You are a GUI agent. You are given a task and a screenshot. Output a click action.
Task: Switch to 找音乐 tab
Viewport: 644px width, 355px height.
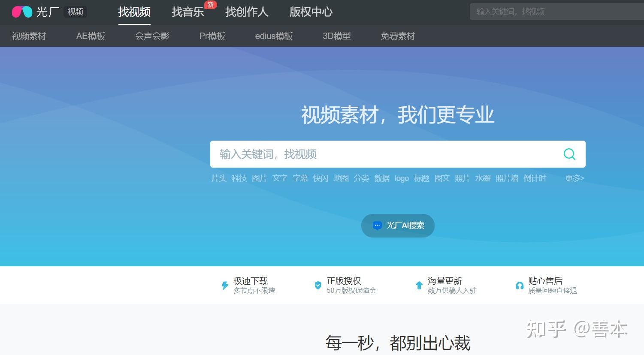point(187,12)
